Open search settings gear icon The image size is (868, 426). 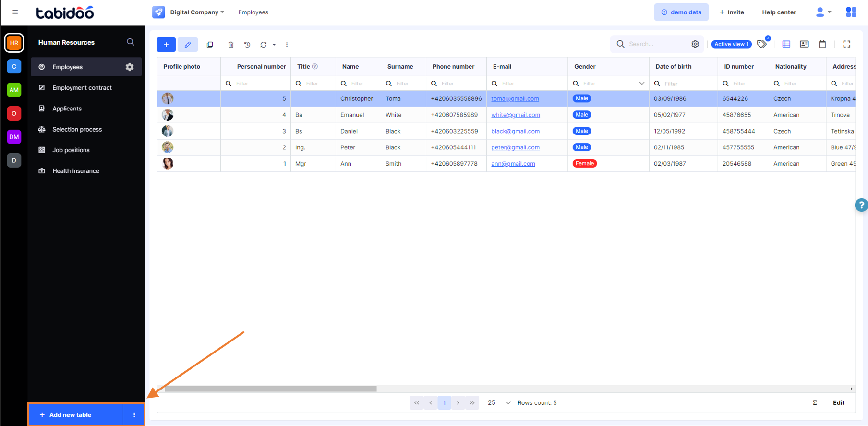coord(695,44)
